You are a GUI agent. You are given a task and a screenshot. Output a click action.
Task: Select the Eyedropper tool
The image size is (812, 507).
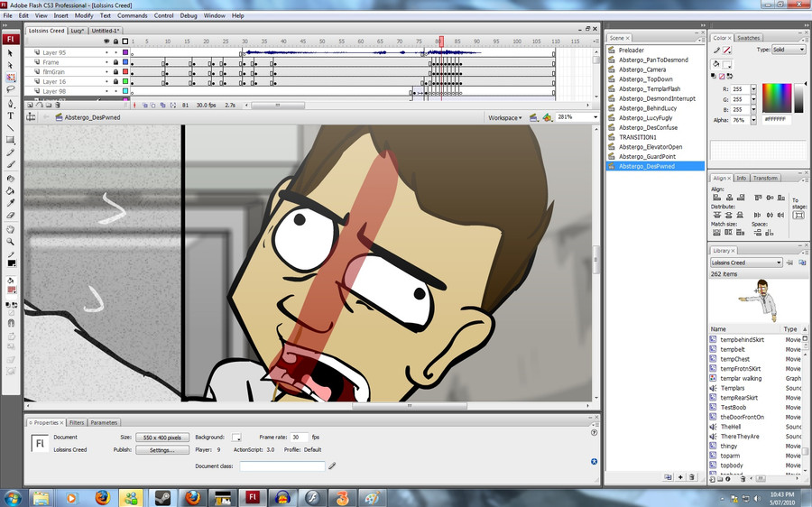10,203
